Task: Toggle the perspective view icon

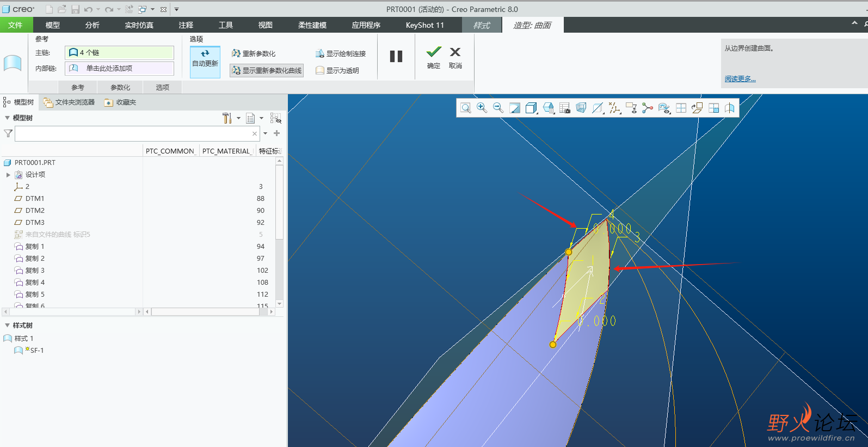Action: [x=581, y=108]
